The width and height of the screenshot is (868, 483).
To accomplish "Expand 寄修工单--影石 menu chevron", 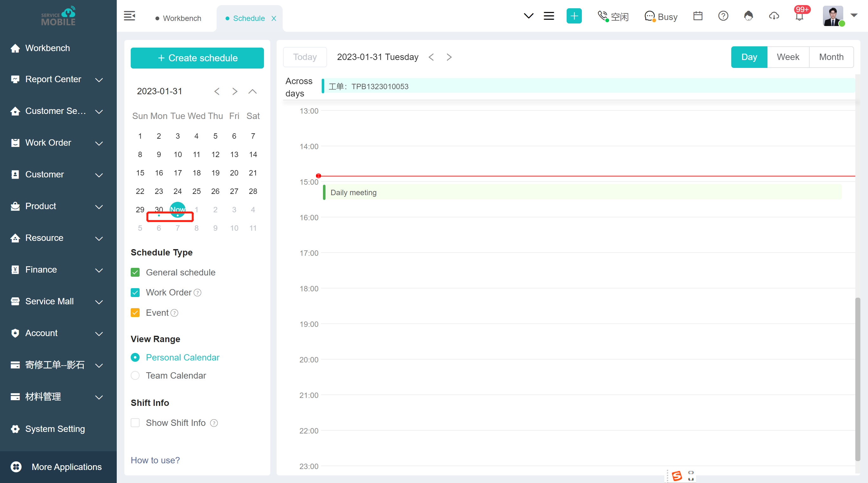I will (x=99, y=365).
